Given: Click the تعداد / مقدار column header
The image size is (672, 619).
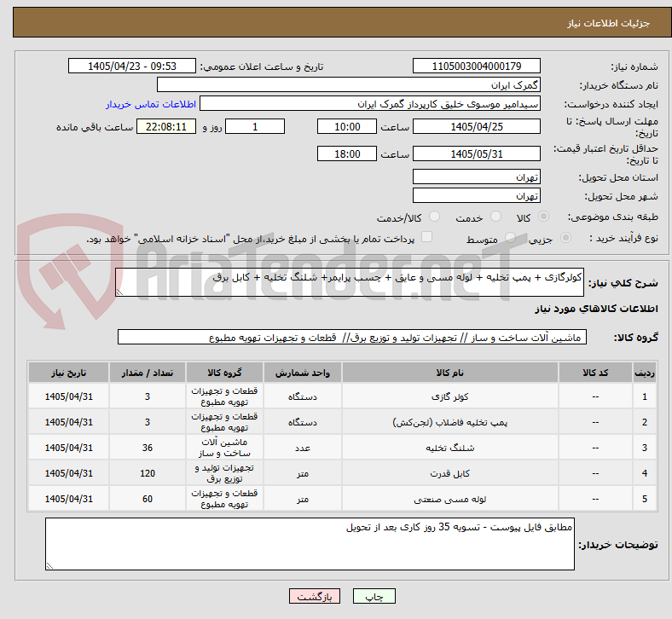Looking at the screenshot, I should pos(148,373).
